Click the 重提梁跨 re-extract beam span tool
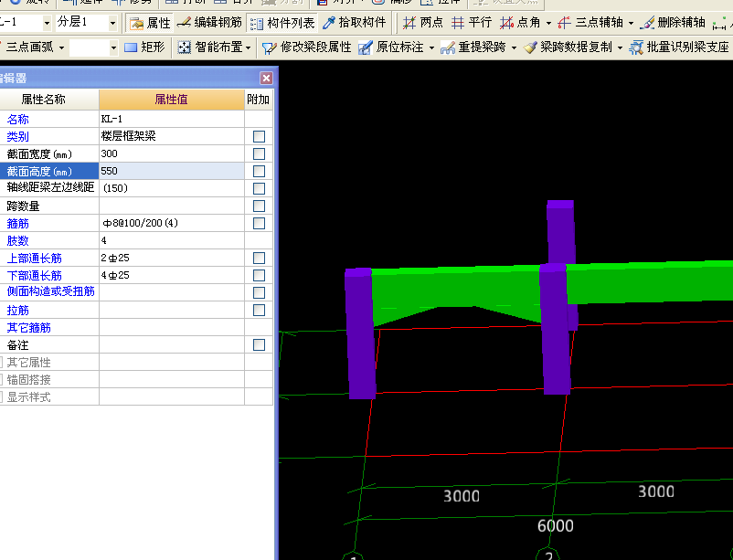733x560 pixels. 473,48
